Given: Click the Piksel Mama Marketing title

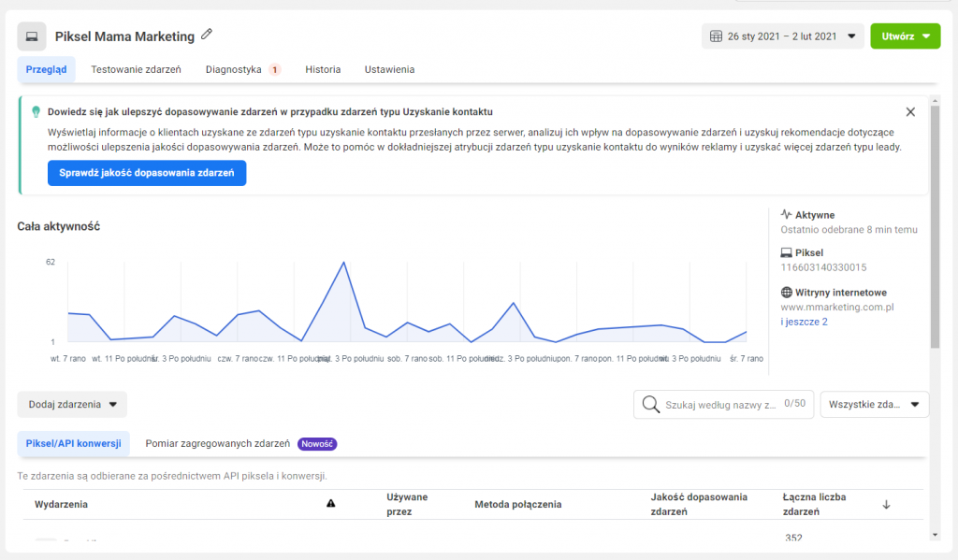Looking at the screenshot, I should [124, 36].
